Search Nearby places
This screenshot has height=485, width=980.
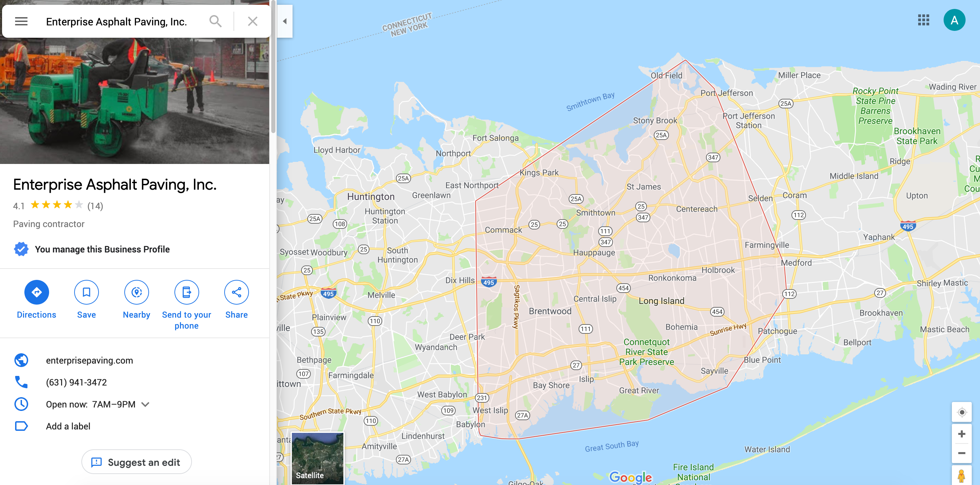click(137, 299)
